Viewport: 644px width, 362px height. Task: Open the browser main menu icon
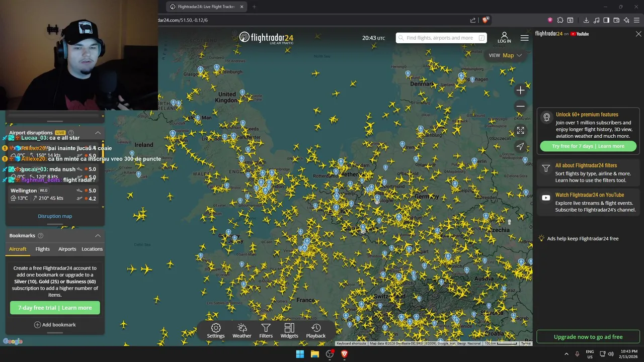click(637, 20)
